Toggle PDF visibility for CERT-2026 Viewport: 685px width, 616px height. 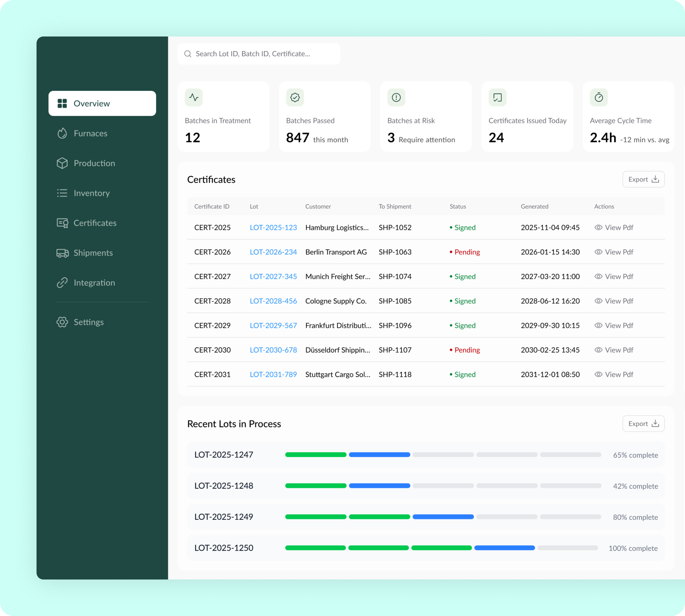(598, 252)
